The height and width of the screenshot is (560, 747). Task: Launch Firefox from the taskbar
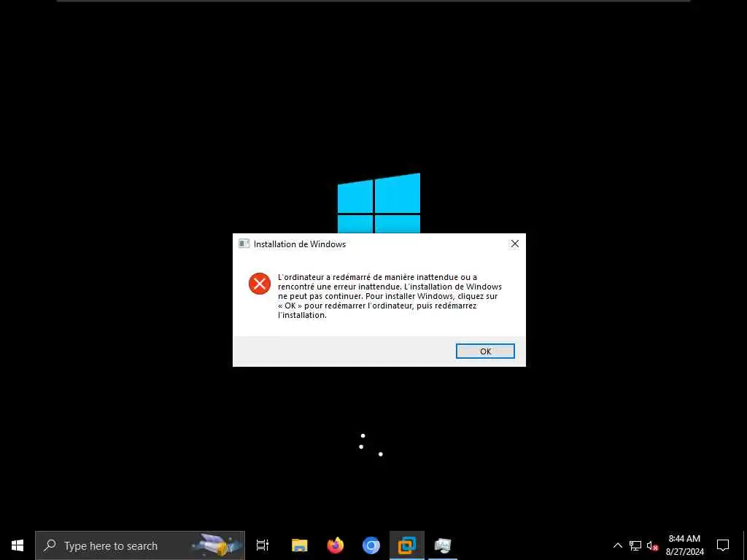336,545
